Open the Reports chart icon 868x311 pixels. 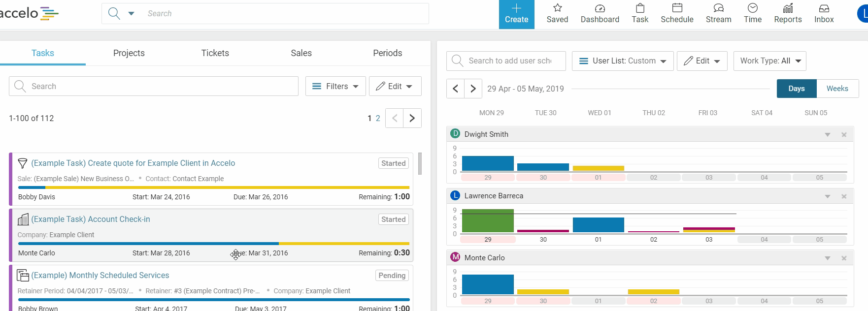[788, 9]
